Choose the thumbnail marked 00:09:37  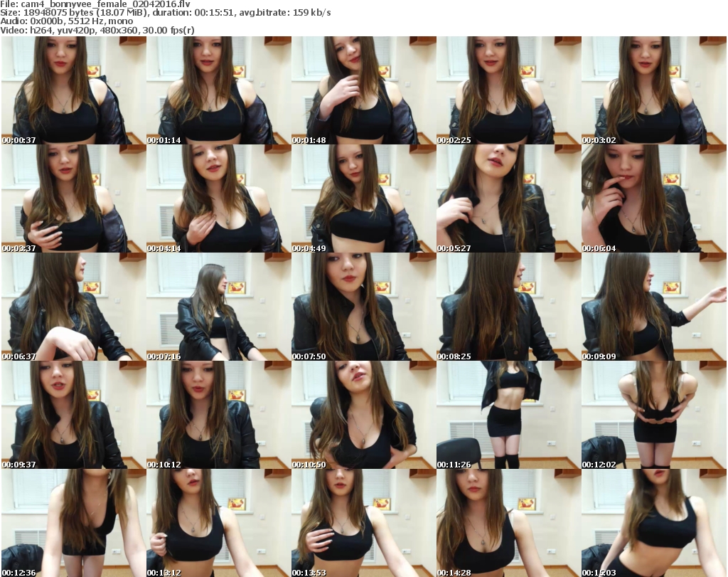(74, 415)
